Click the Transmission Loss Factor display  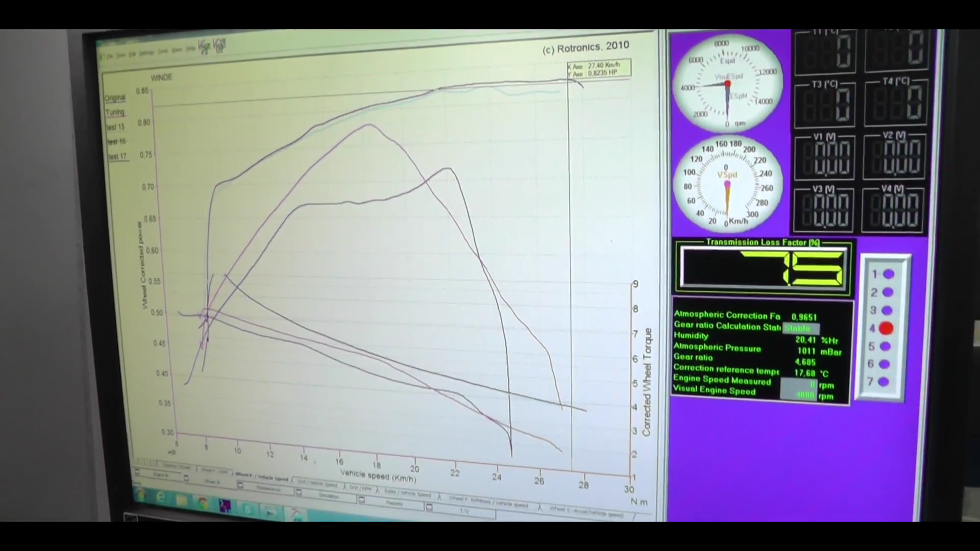click(x=764, y=267)
